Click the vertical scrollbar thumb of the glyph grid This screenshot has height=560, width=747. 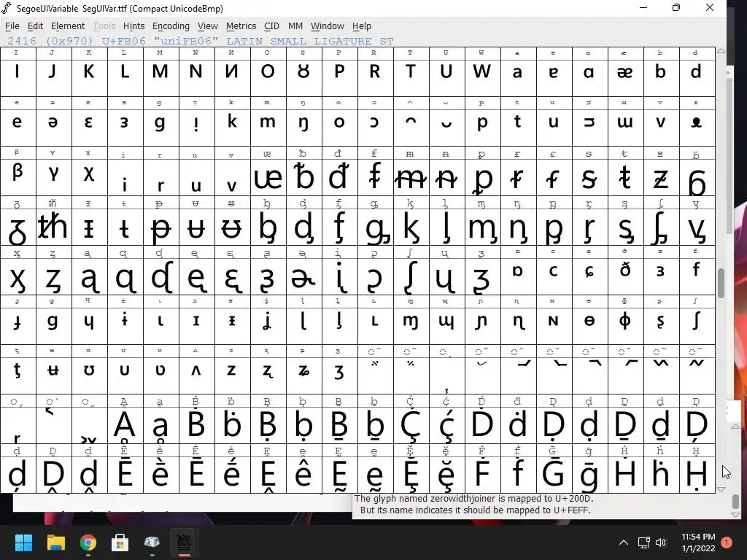pos(721,284)
